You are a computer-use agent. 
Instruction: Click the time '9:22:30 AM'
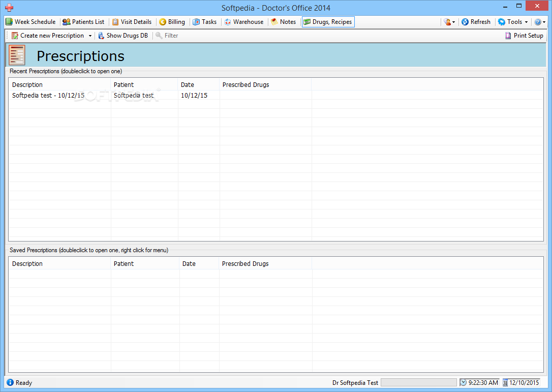click(x=483, y=383)
